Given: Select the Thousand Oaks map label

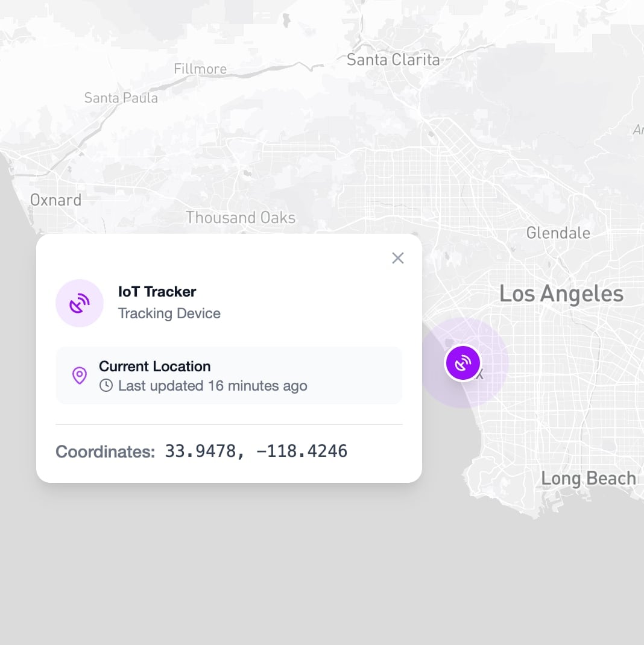Looking at the screenshot, I should tap(241, 218).
